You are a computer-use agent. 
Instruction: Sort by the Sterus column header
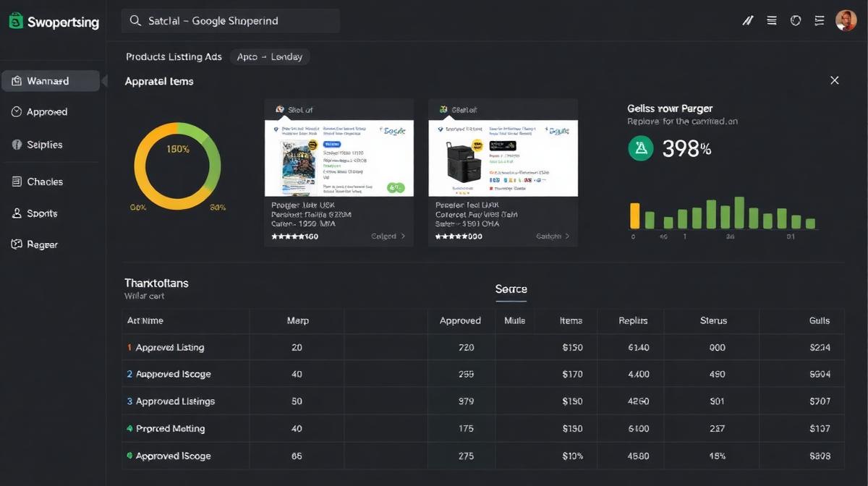(714, 320)
